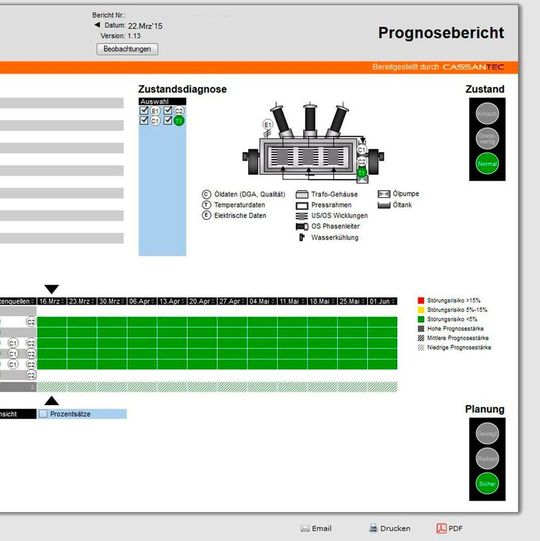
Task: Select E1 sensor marker on transformer diagram
Action: click(267, 124)
